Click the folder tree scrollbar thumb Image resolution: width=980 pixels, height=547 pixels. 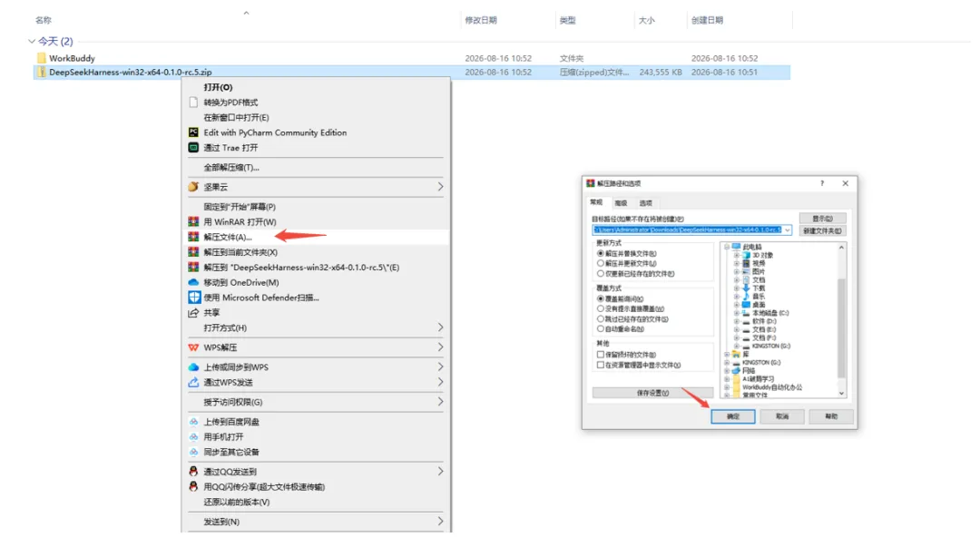tap(841, 328)
